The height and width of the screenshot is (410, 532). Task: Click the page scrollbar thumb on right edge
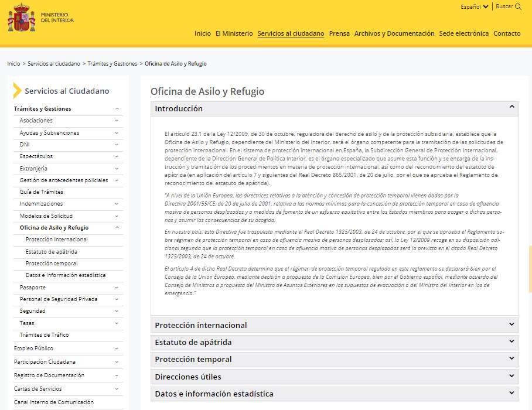coord(530,269)
